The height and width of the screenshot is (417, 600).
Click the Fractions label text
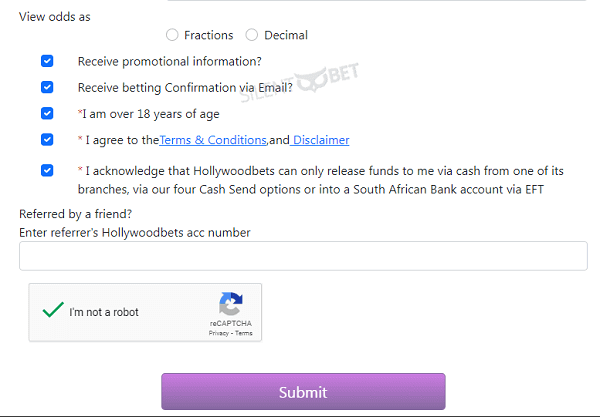click(x=209, y=35)
